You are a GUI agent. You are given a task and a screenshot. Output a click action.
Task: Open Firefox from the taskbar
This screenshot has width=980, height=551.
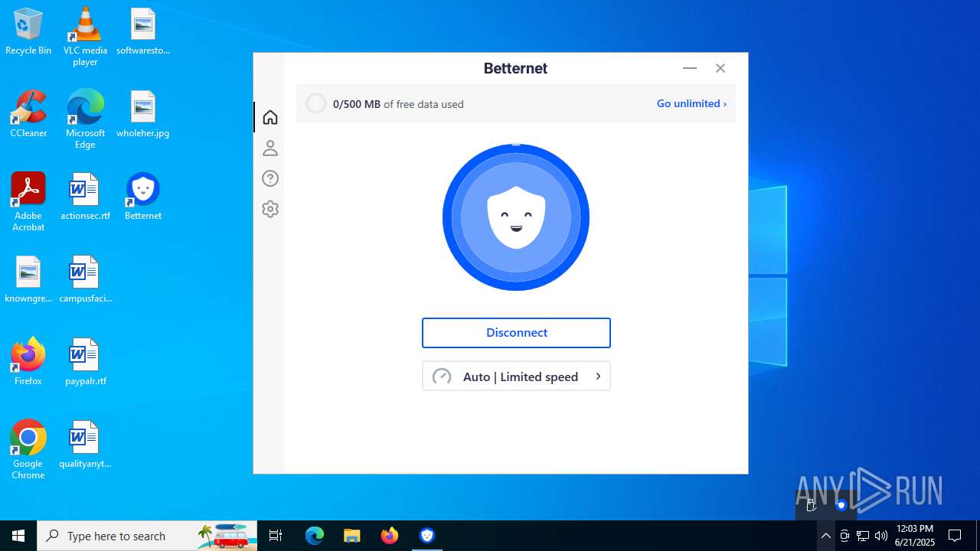(390, 536)
